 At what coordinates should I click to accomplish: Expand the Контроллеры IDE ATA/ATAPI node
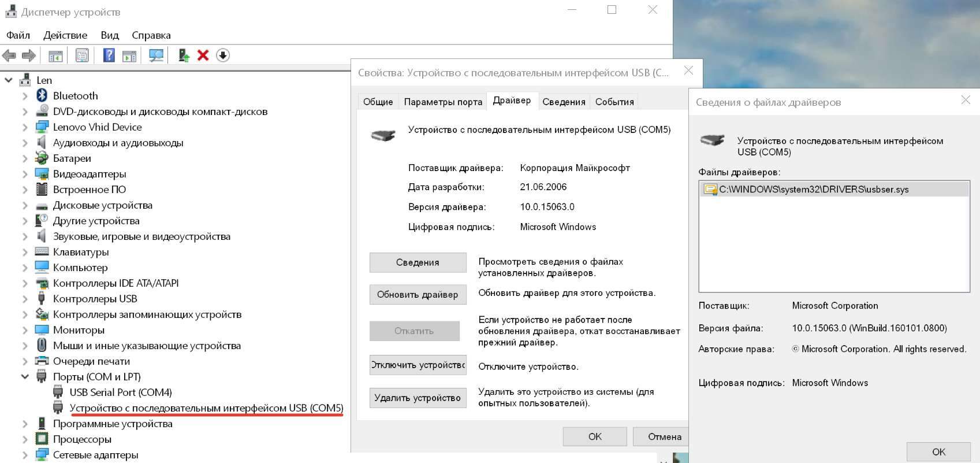(x=25, y=283)
